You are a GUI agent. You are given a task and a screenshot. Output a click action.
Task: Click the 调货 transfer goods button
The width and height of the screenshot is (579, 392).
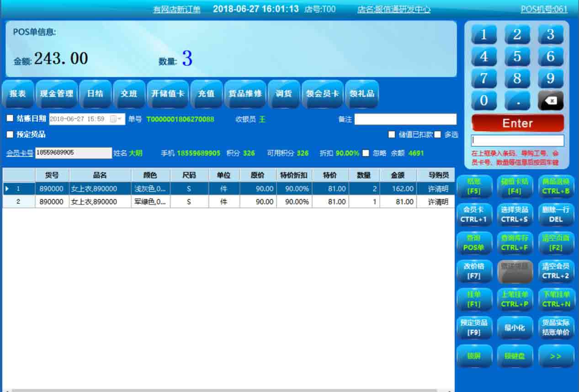pos(284,94)
